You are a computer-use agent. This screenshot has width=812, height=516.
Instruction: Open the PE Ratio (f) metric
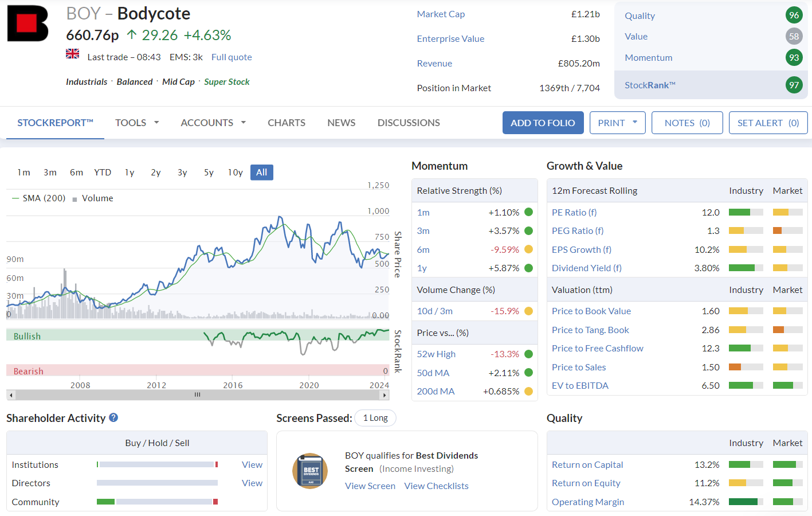pyautogui.click(x=574, y=213)
